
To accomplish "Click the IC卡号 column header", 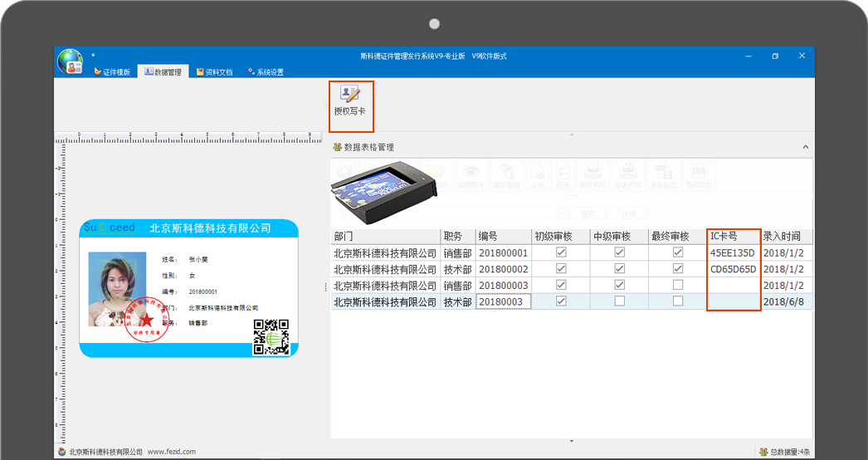I will (734, 237).
